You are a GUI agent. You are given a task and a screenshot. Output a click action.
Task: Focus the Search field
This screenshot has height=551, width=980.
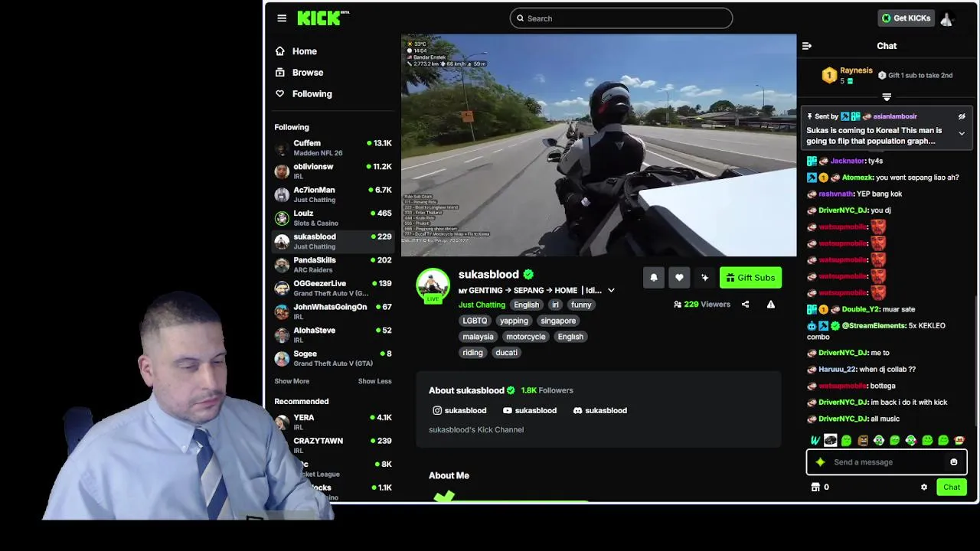pyautogui.click(x=621, y=18)
